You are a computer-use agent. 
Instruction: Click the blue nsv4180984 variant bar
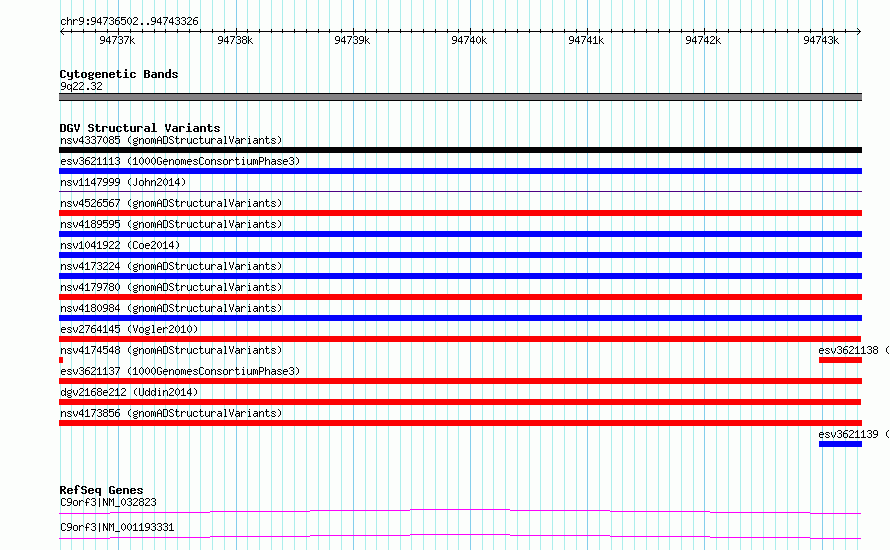tap(460, 318)
